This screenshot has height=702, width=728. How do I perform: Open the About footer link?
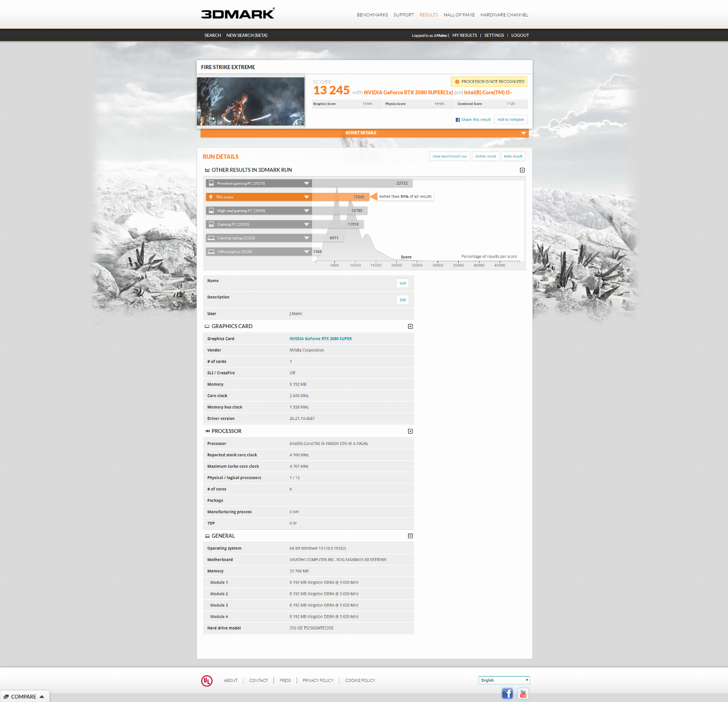pyautogui.click(x=231, y=681)
